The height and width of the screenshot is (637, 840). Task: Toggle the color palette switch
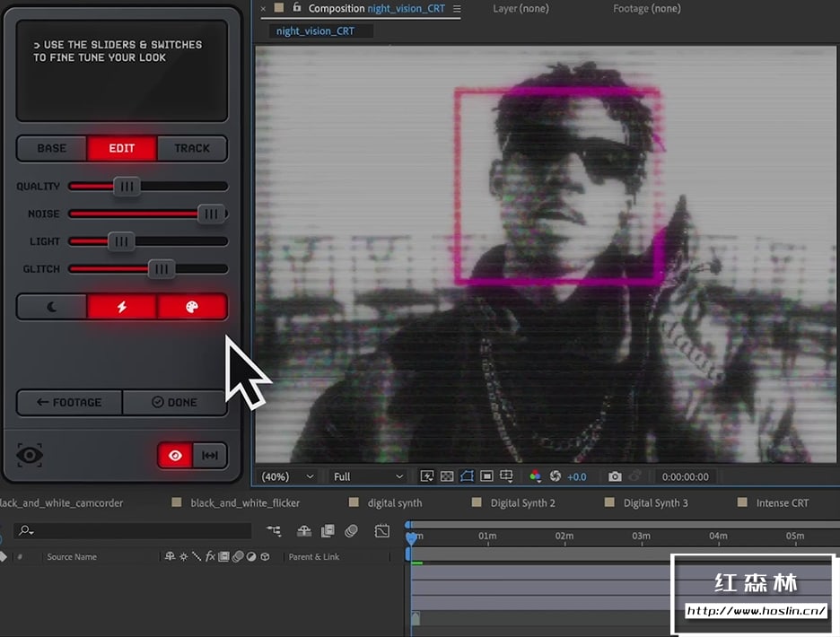coord(192,307)
